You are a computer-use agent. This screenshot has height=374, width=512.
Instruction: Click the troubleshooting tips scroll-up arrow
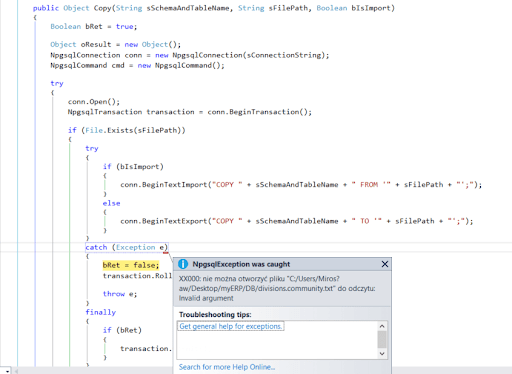pos(382,326)
